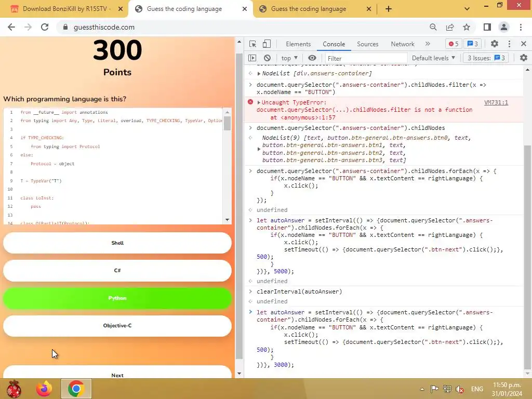Bookmark this page with the star
This screenshot has height=399, width=532.
tap(467, 27)
